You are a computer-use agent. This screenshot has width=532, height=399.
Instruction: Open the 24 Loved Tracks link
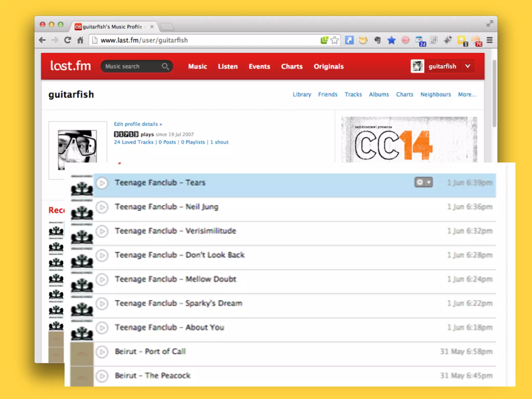(x=134, y=142)
